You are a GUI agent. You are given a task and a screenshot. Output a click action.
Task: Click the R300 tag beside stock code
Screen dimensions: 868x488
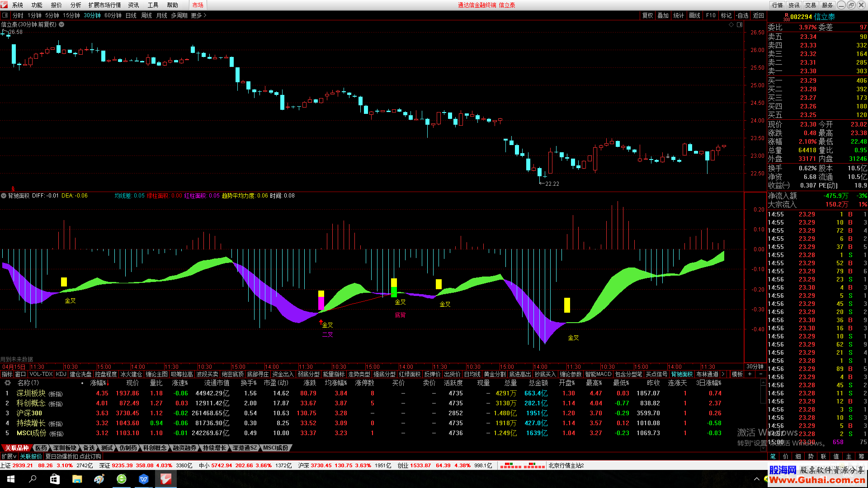(x=786, y=17)
